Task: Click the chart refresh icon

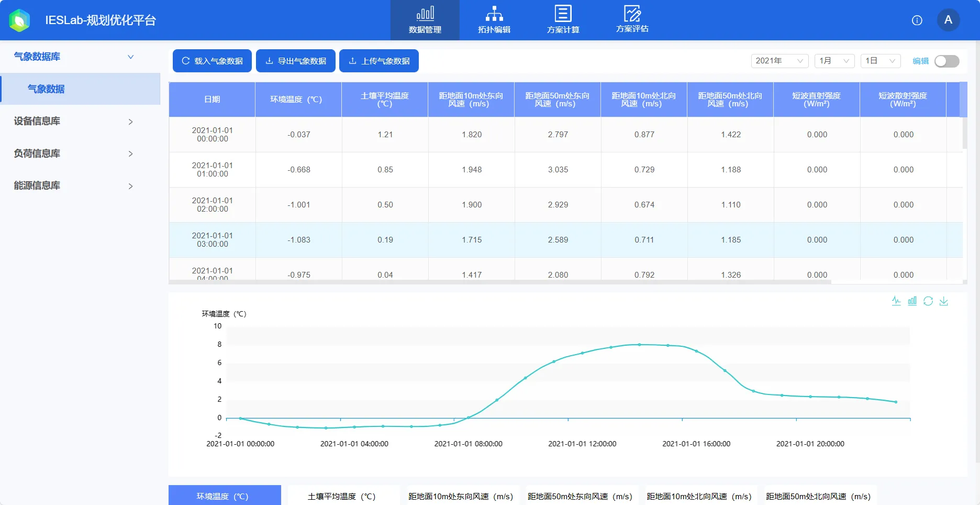Action: pyautogui.click(x=928, y=301)
